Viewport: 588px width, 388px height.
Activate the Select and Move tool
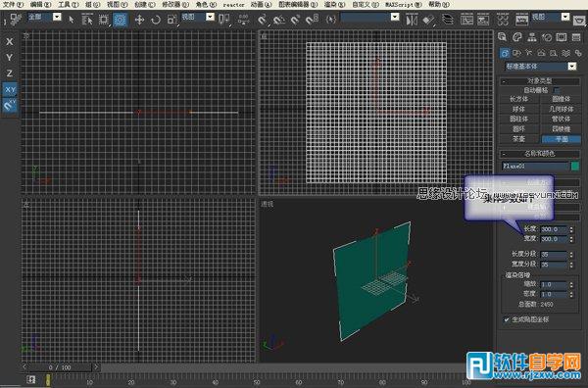click(139, 20)
